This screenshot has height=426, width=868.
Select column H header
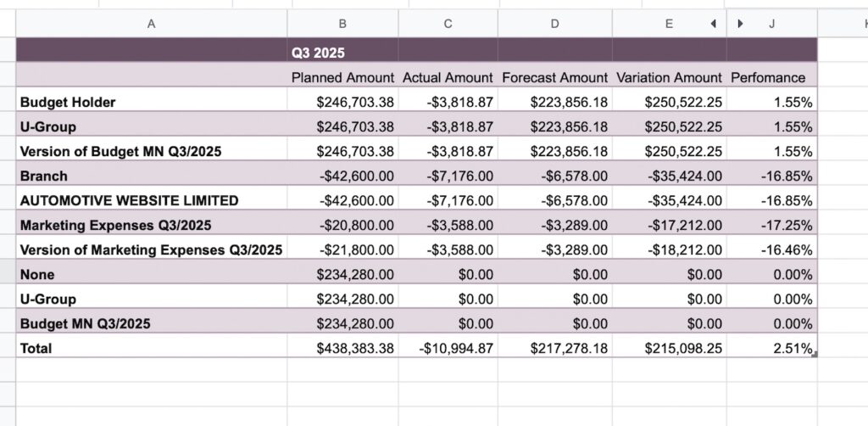(843, 24)
